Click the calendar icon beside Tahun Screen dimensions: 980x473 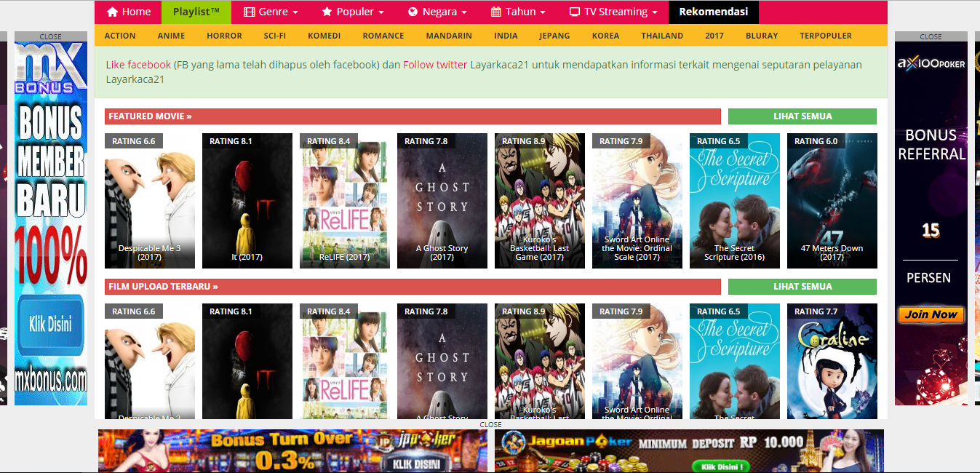point(496,12)
